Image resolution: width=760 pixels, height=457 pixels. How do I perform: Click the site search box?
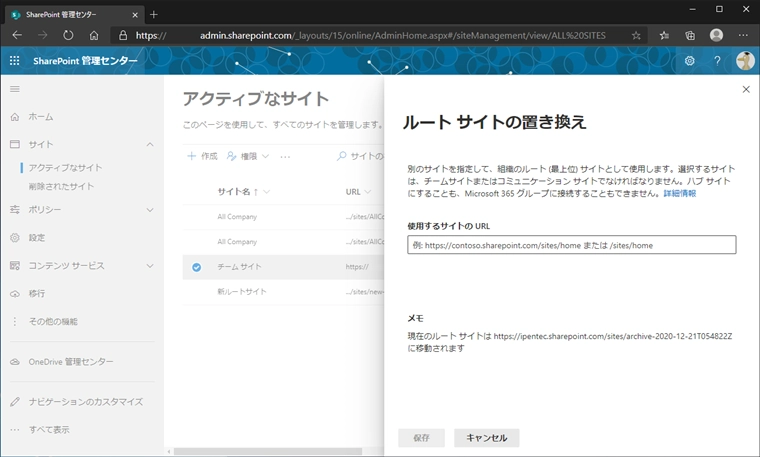click(x=360, y=156)
